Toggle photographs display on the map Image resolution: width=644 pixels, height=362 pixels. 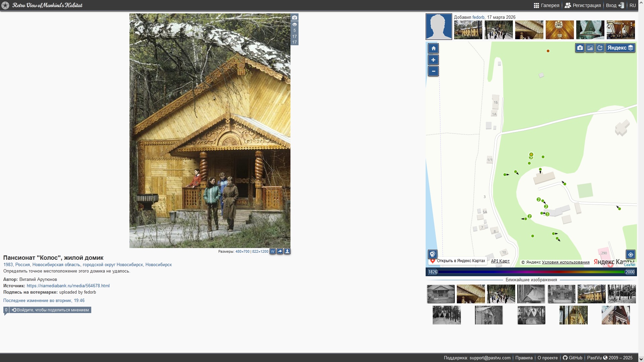click(580, 48)
